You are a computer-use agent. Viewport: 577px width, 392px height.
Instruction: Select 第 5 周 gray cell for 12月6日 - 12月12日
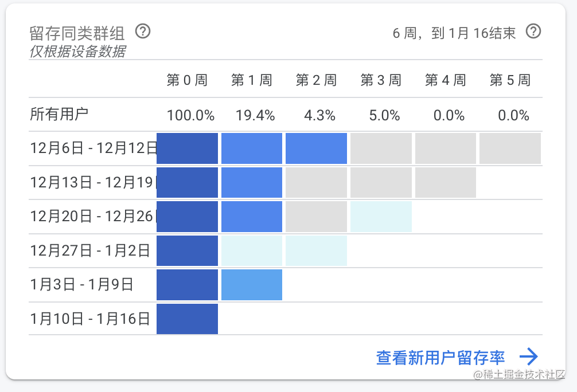pyautogui.click(x=510, y=148)
